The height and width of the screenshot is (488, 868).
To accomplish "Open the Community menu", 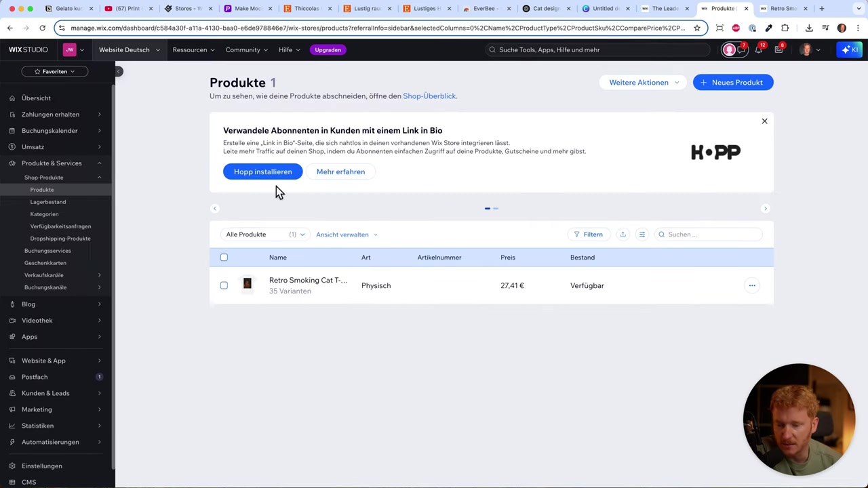I will (x=247, y=49).
